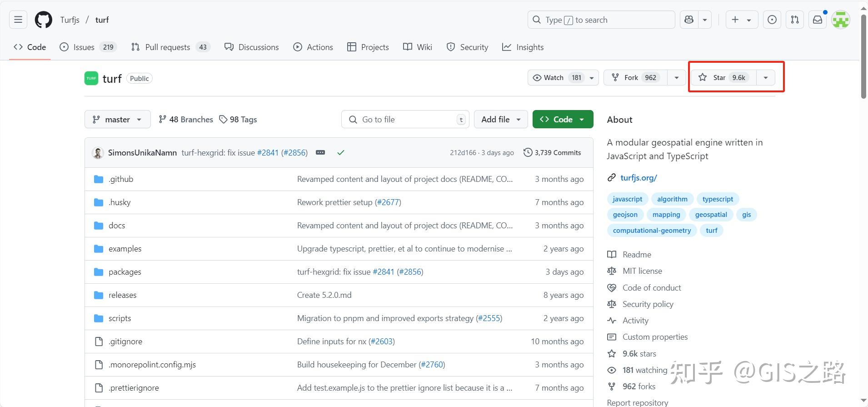
Task: Open the master branch selector
Action: pyautogui.click(x=117, y=120)
